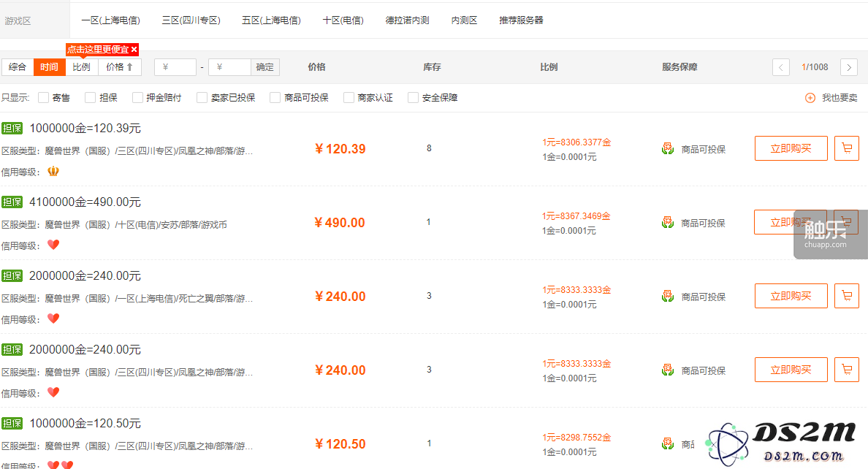Click crown credit icon of ¥120.39 seller
868x469 pixels.
click(53, 171)
